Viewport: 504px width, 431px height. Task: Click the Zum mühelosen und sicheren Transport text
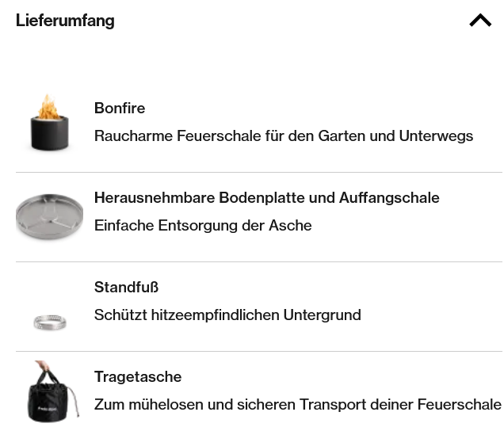(x=298, y=405)
